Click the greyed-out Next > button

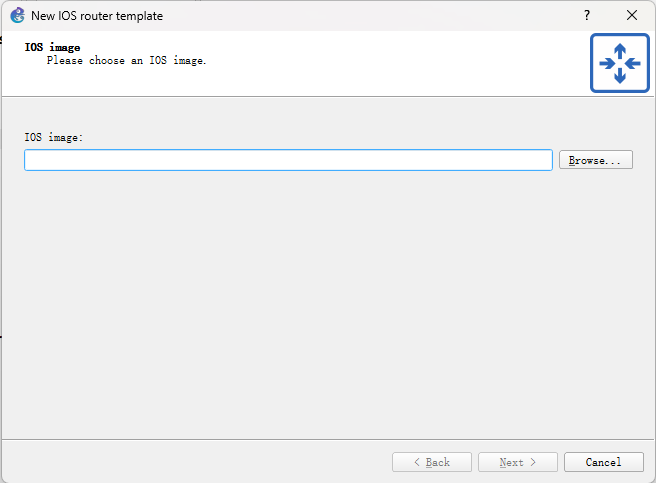tap(518, 462)
